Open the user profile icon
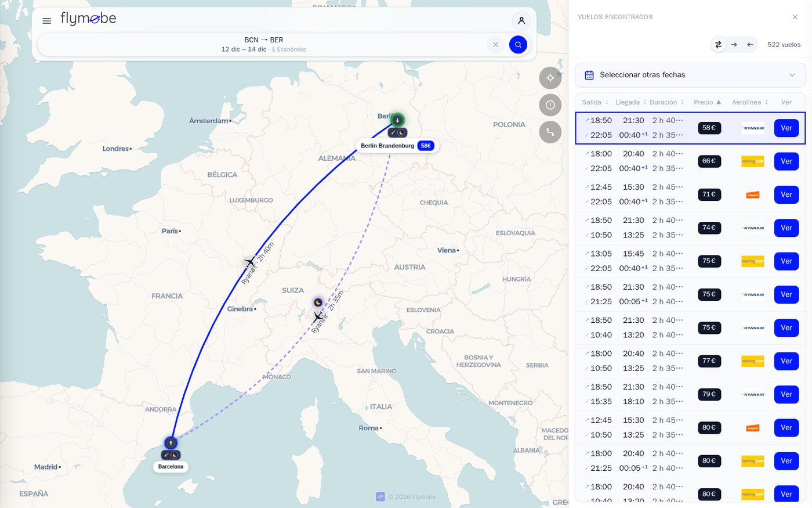This screenshot has width=812, height=508. [521, 21]
